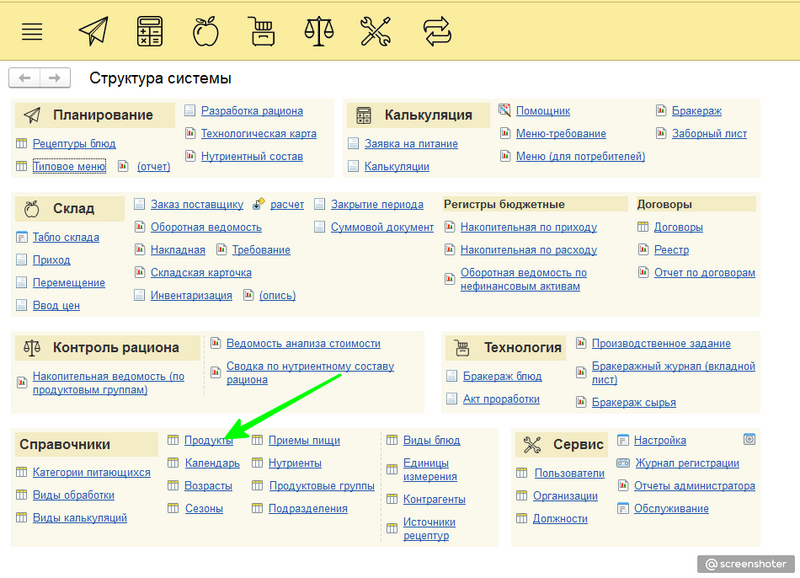Open Складская карточка report
This screenshot has width=800, height=578.
click(200, 272)
